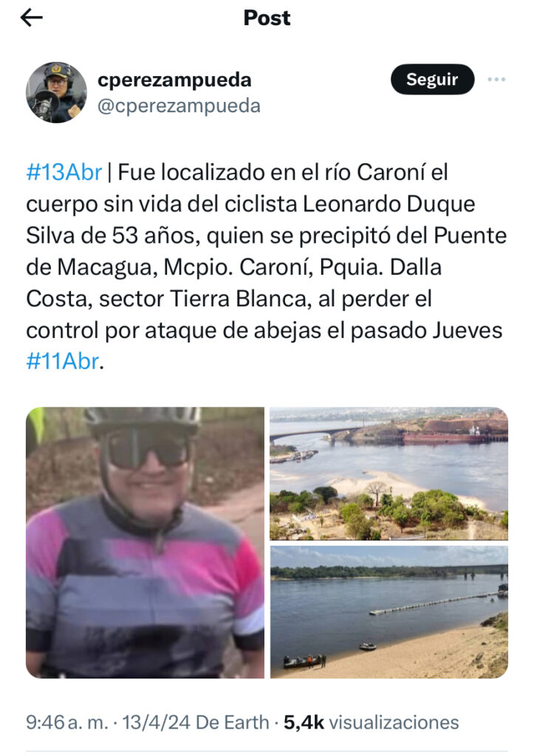
Task: Follow the account with Seguir button
Action: click(432, 80)
